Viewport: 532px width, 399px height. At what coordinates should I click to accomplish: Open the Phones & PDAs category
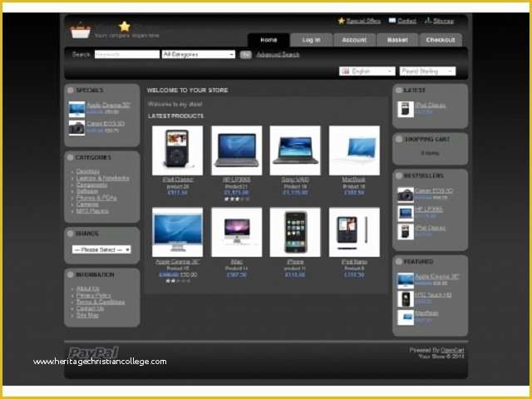click(96, 198)
